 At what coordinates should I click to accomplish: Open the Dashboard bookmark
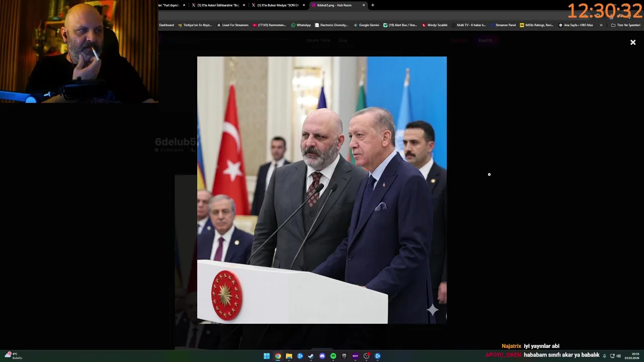[x=167, y=25]
